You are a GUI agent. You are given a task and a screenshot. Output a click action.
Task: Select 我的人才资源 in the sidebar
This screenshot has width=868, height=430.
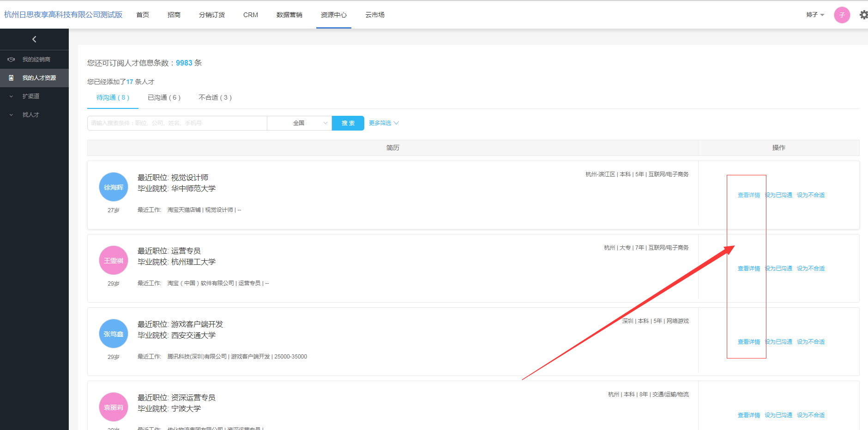[x=39, y=78]
